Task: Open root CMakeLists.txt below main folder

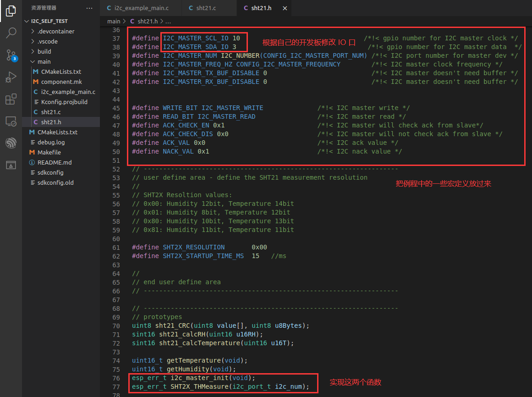Action: (x=61, y=132)
